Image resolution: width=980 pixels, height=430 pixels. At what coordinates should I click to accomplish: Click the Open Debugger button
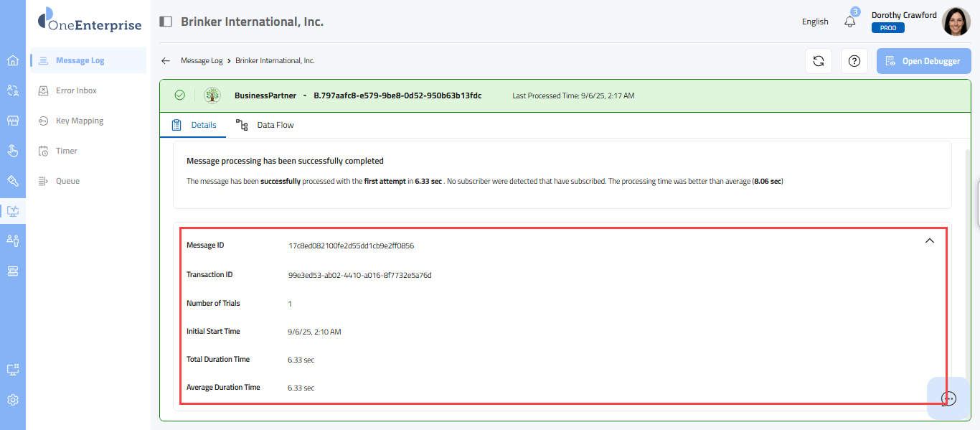[x=923, y=61]
